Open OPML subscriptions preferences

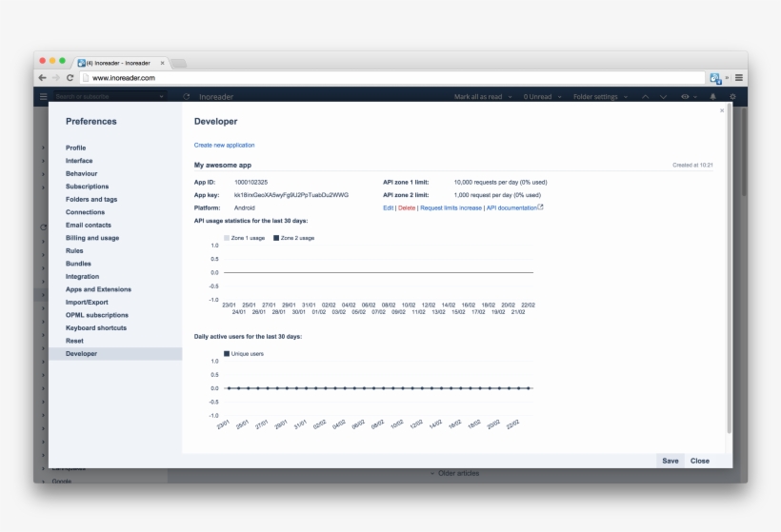[x=96, y=315]
